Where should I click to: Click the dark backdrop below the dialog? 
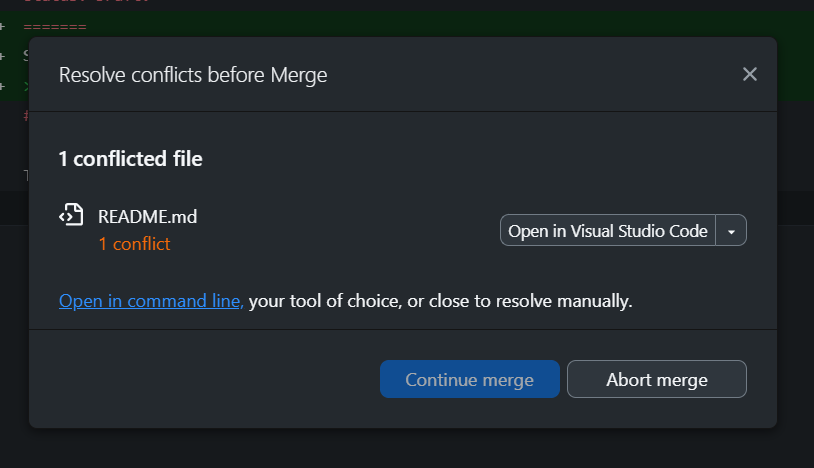407,448
